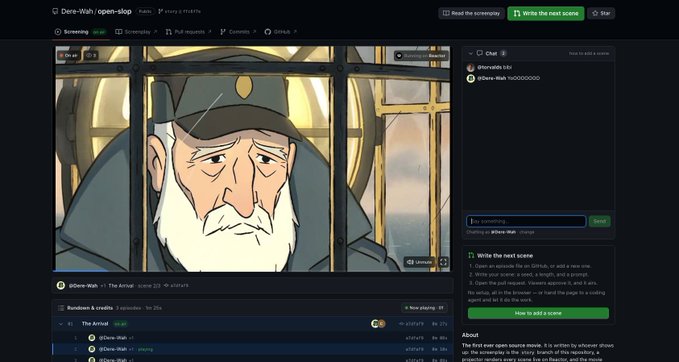This screenshot has height=362, width=679.
Task: Click the @torvalds username in chat
Action: pyautogui.click(x=489, y=68)
